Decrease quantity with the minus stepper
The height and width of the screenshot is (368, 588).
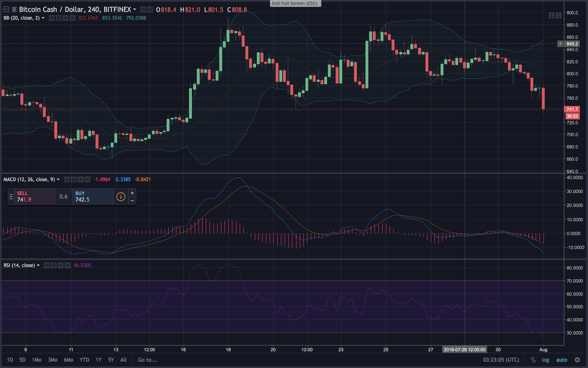(x=132, y=201)
